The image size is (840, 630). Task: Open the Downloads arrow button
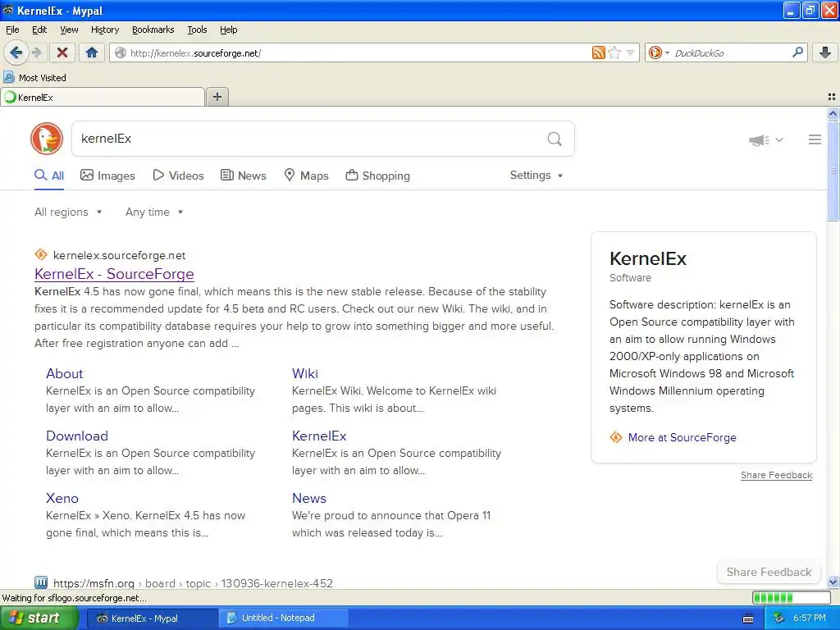click(x=825, y=52)
